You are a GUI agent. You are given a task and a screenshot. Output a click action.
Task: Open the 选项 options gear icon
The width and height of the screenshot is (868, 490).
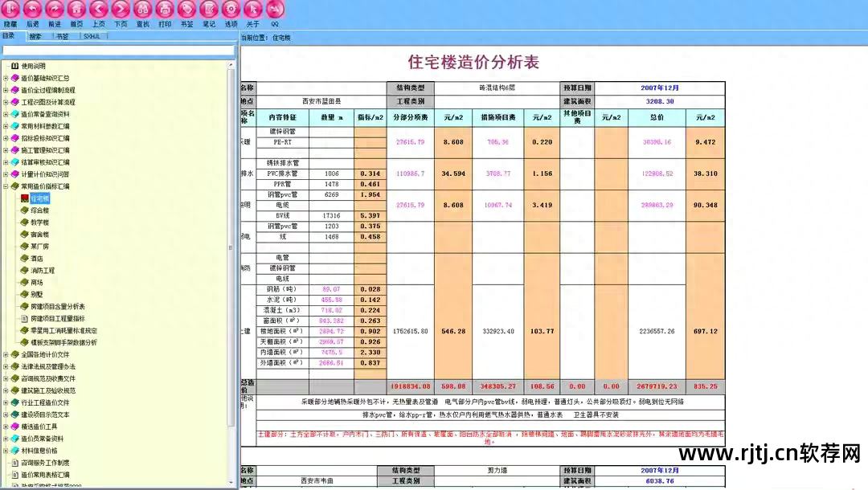[x=231, y=10]
